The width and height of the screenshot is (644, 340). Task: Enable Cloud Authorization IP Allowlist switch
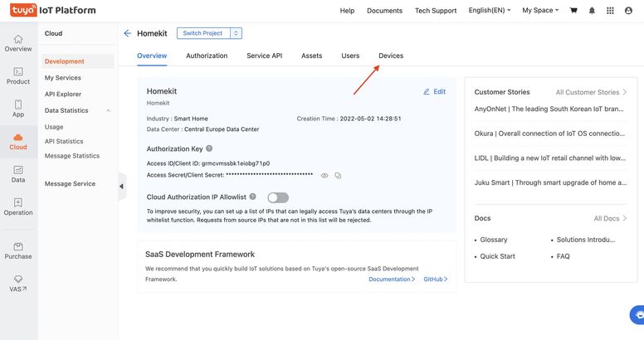point(277,197)
